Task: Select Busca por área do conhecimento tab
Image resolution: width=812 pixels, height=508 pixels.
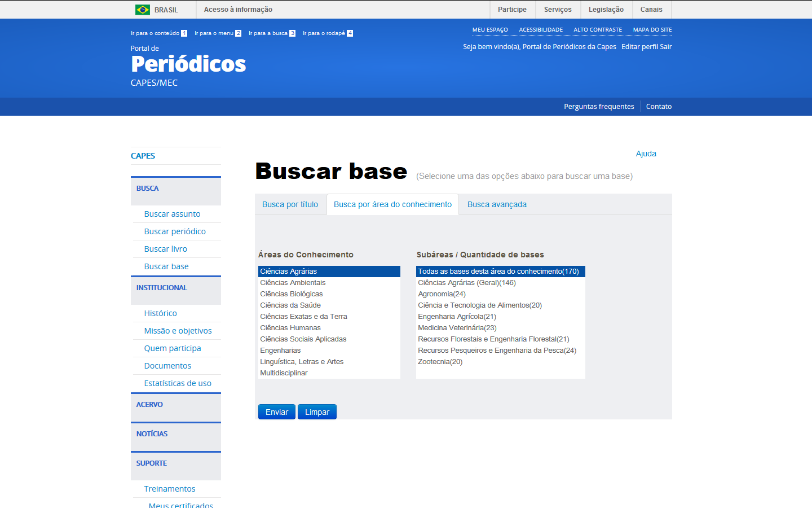Action: pos(392,204)
